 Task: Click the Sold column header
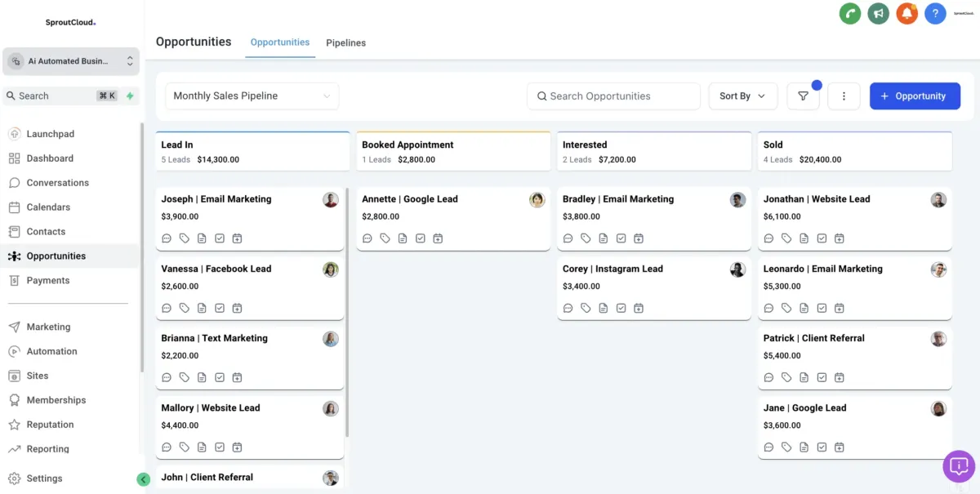click(x=855, y=151)
